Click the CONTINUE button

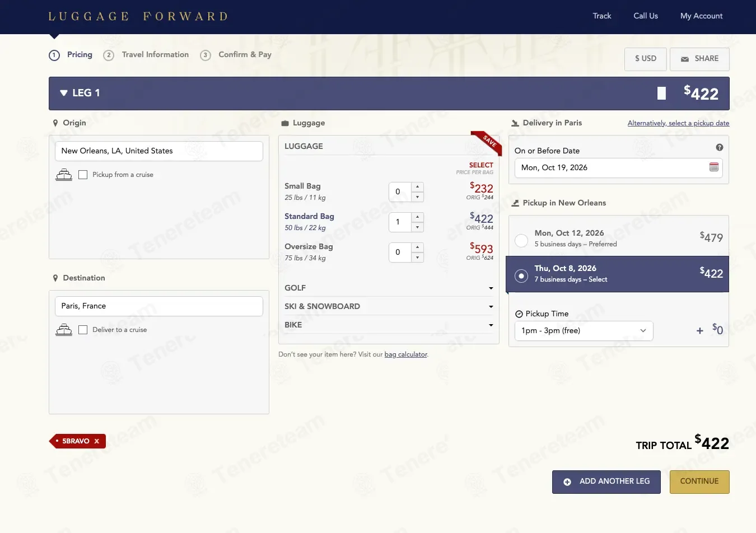click(x=699, y=481)
